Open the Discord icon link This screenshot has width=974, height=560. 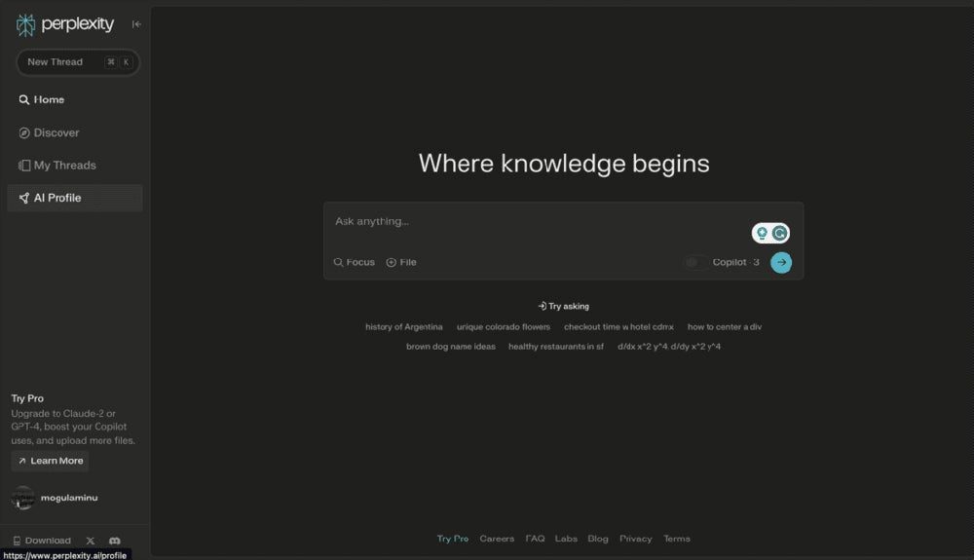(x=114, y=541)
